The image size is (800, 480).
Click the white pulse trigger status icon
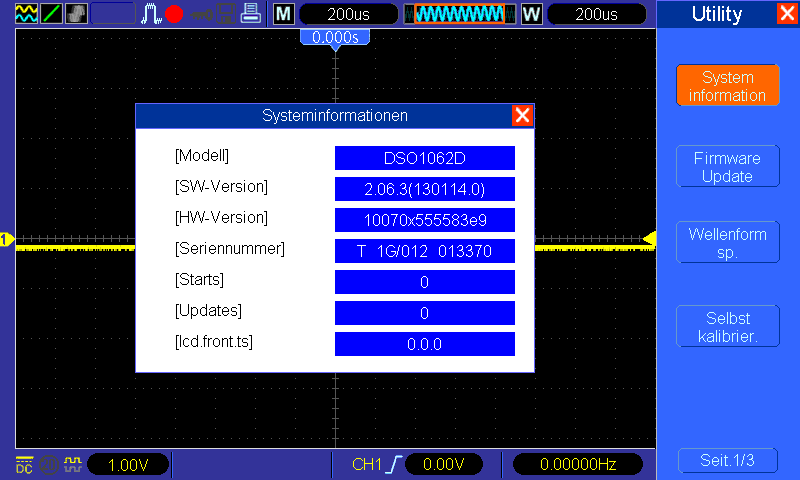pyautogui.click(x=151, y=14)
